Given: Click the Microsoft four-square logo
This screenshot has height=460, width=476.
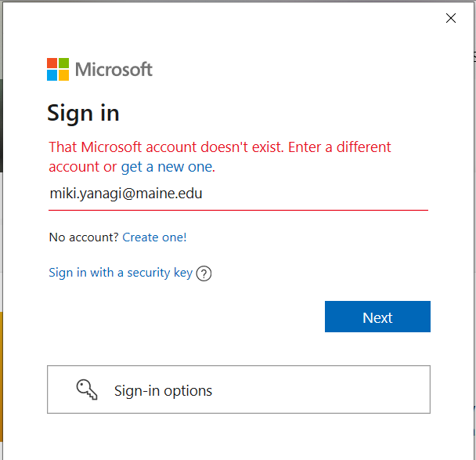Looking at the screenshot, I should click(58, 69).
